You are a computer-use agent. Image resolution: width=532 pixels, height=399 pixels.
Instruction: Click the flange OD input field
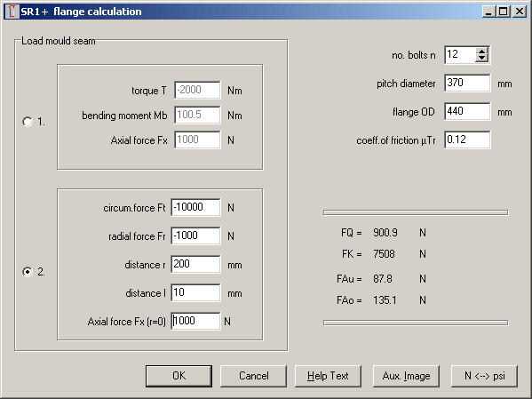(x=467, y=111)
